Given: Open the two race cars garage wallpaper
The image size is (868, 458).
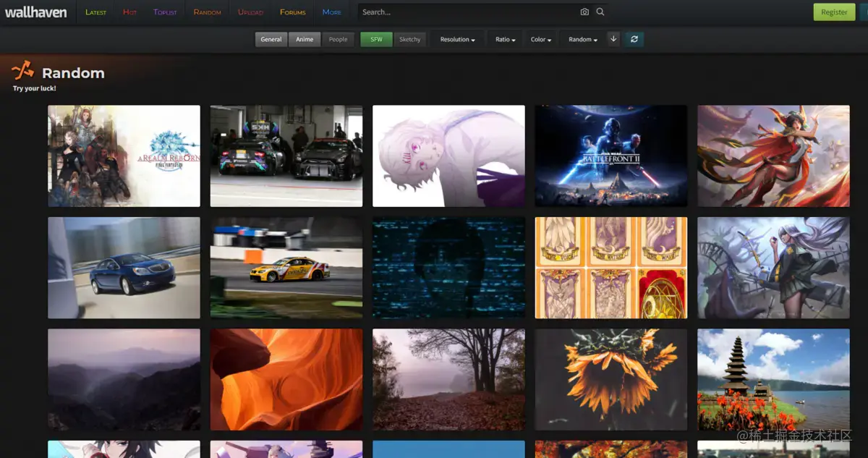Looking at the screenshot, I should coord(286,156).
